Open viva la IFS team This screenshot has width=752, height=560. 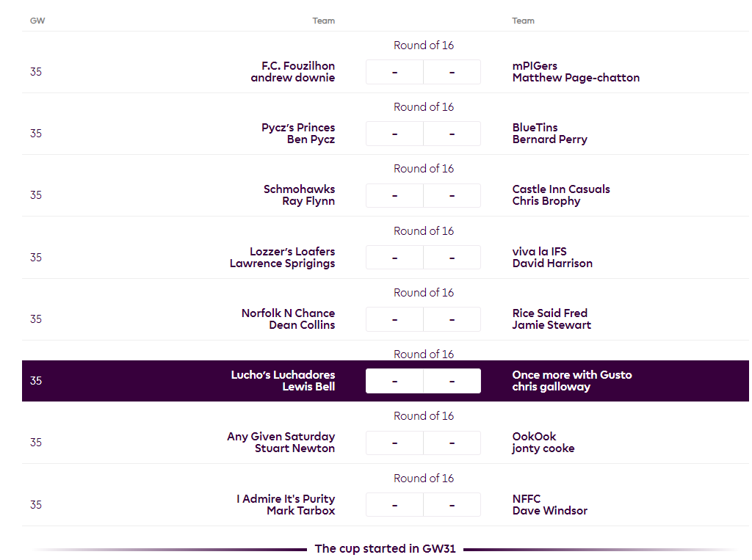539,252
